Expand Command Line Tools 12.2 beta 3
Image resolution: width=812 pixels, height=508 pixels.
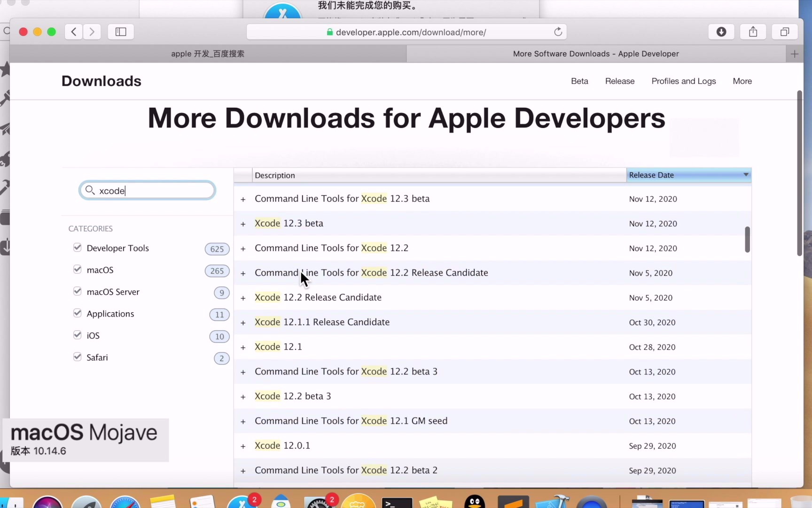[x=243, y=372]
